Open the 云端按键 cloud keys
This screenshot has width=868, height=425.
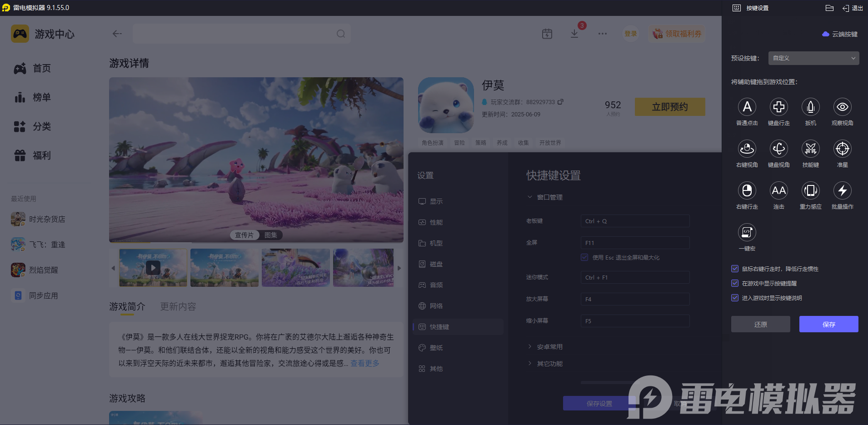840,34
